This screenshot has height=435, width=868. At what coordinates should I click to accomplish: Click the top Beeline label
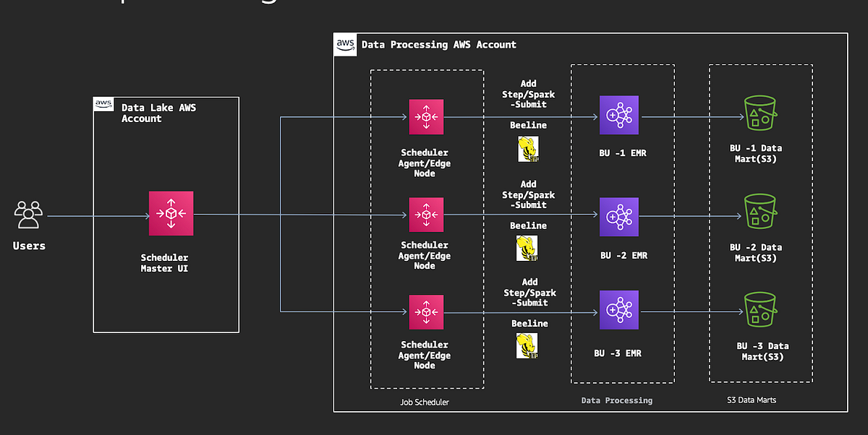click(528, 125)
